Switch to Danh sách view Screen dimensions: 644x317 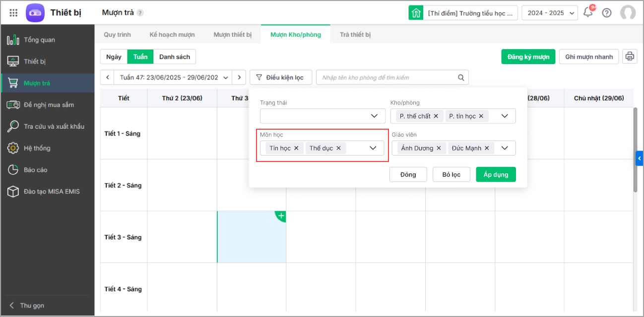coord(175,57)
